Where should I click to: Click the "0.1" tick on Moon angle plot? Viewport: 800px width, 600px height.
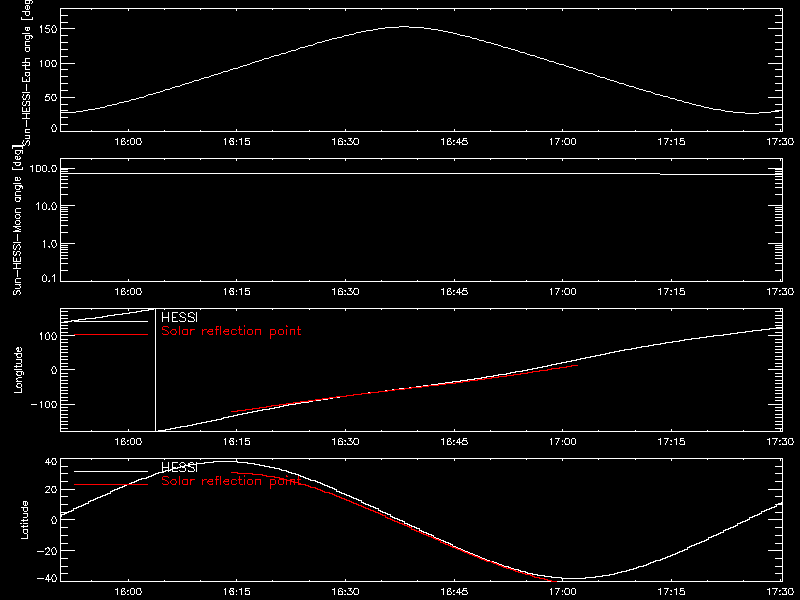[49, 279]
